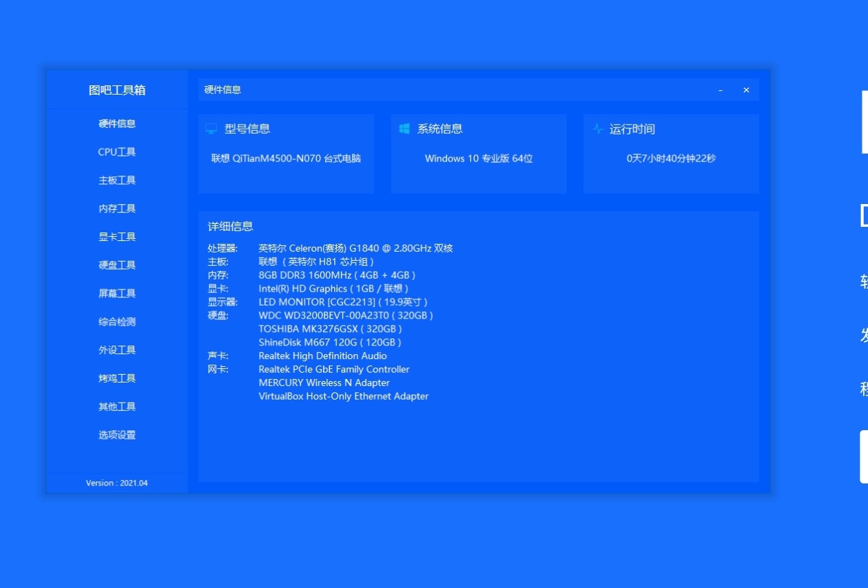Screen dimensions: 868x588
Task: Click the LED MONITOR [CGC2213] line
Action: (x=343, y=302)
